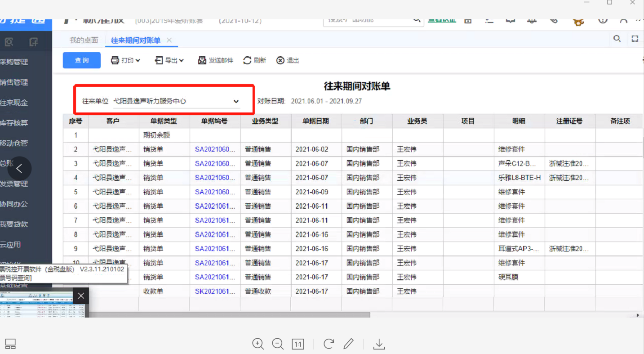Zoom out using the magnifier minus icon
The height and width of the screenshot is (354, 644).
pyautogui.click(x=278, y=344)
